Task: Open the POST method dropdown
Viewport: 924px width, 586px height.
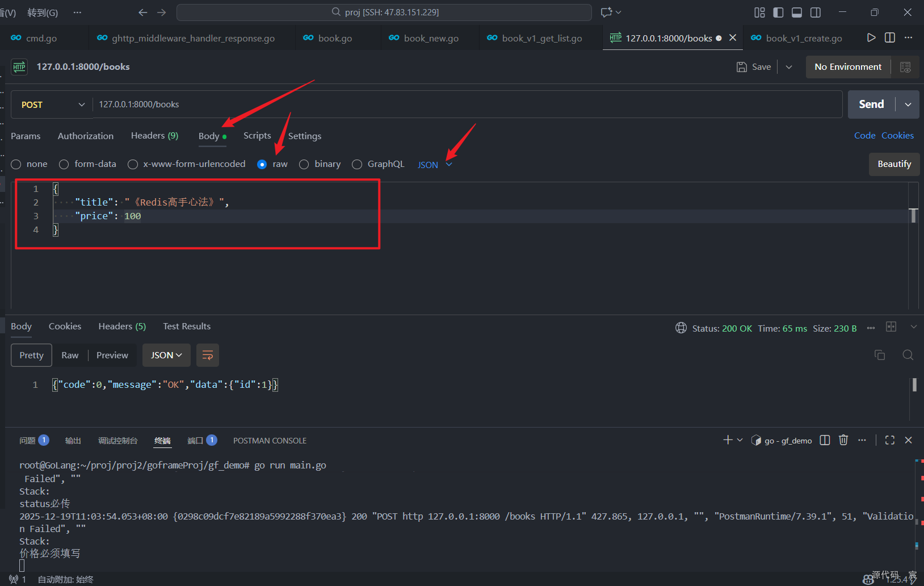Action: 52,104
